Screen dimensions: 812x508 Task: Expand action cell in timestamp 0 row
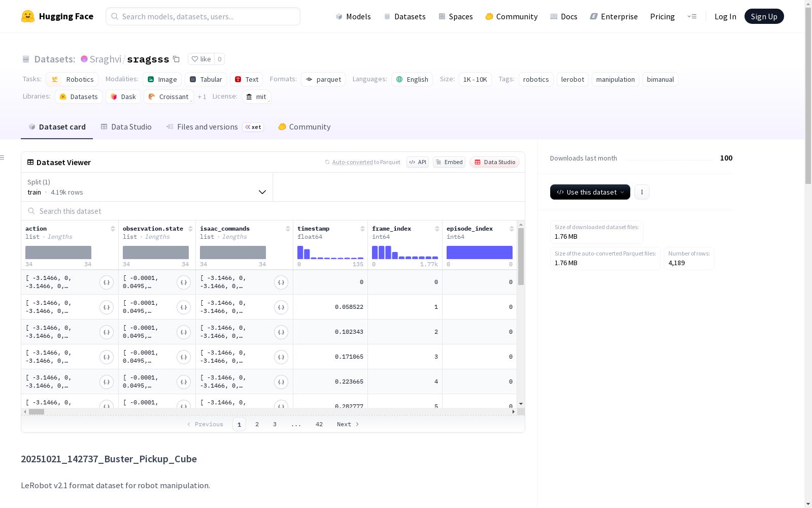(x=107, y=282)
